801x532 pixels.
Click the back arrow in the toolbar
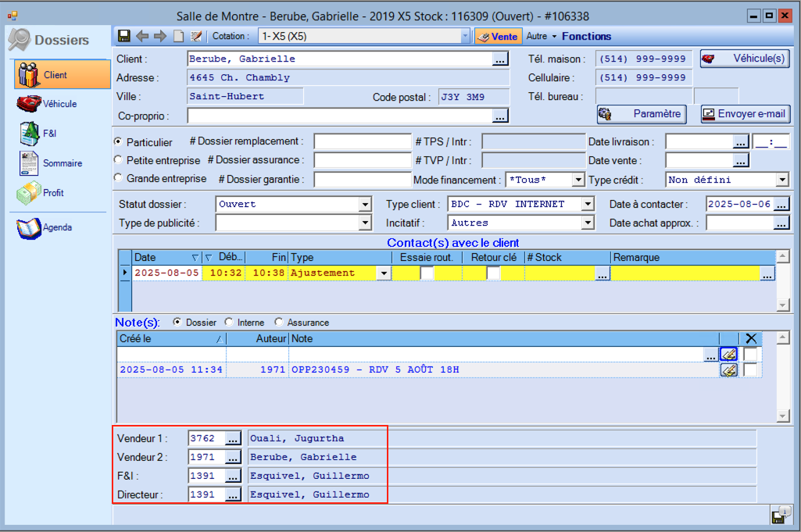(142, 36)
